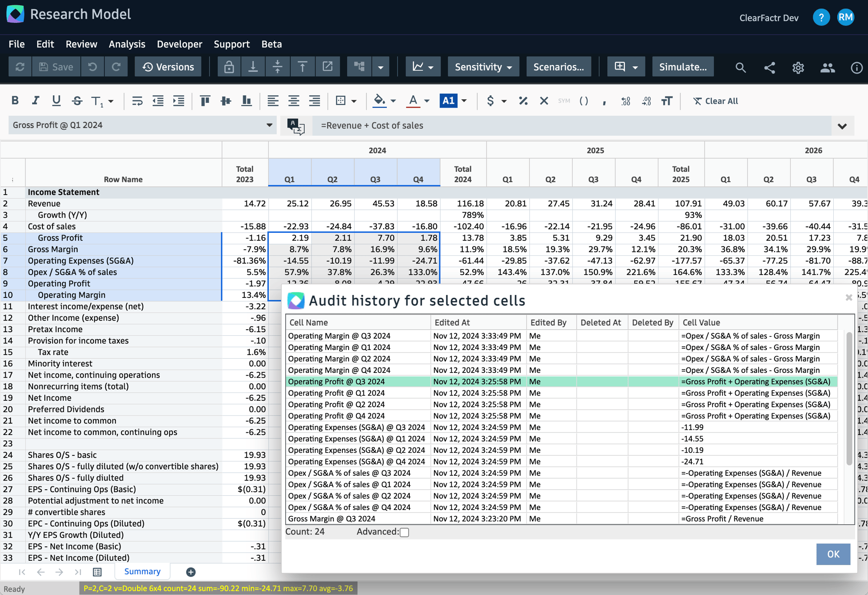The width and height of the screenshot is (868, 595).
Task: Open the Edit menu
Action: 45,44
